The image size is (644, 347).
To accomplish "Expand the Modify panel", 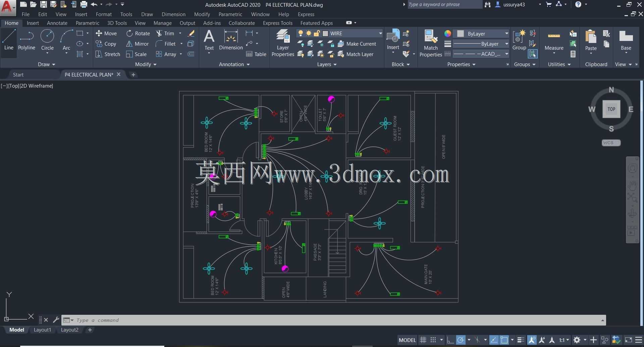I will coord(146,64).
